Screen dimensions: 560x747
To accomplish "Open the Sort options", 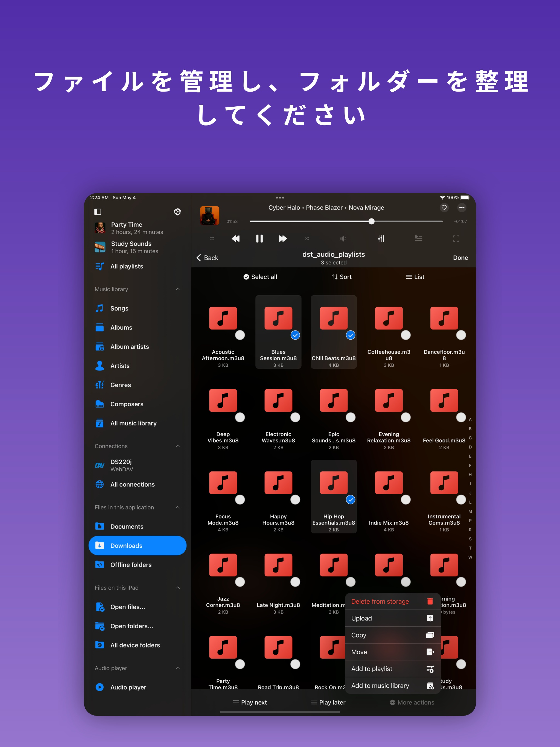I will 342,277.
